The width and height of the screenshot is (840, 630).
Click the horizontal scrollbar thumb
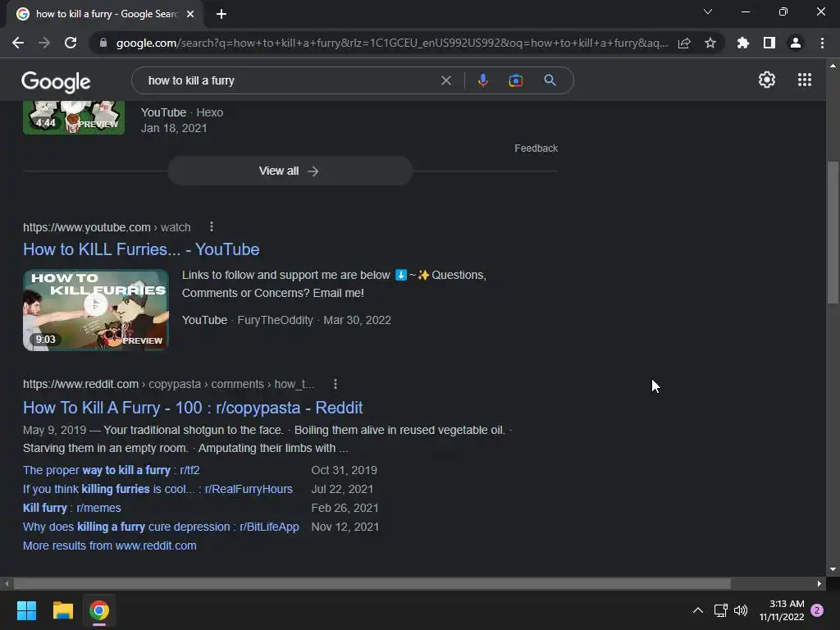372,583
